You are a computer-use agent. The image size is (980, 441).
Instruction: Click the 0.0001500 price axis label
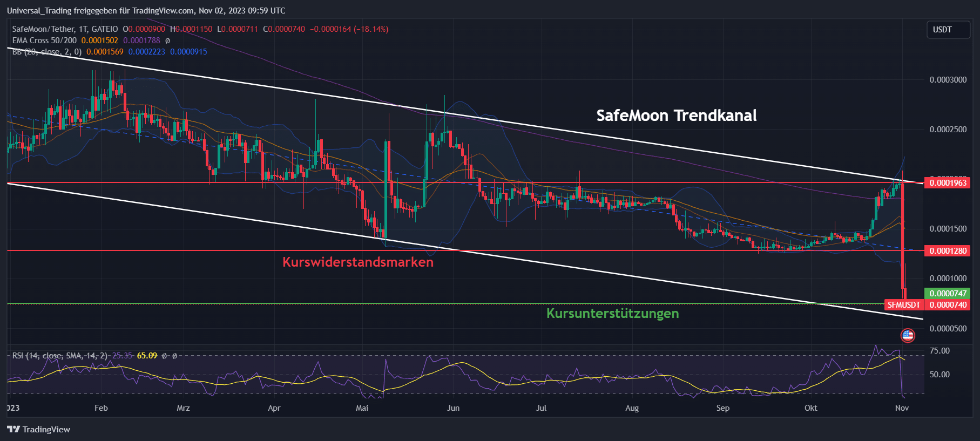coord(948,229)
